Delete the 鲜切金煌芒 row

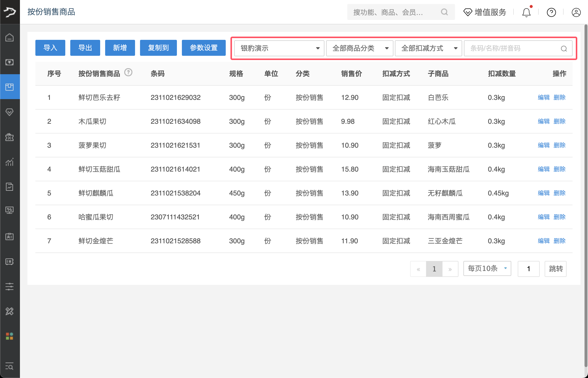[x=560, y=241]
